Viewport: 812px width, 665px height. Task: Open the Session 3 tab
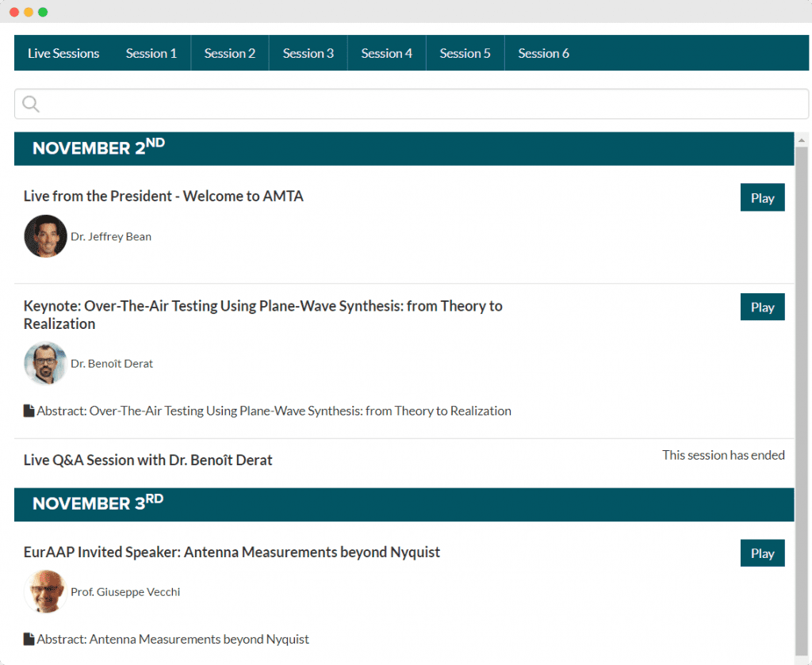tap(308, 53)
